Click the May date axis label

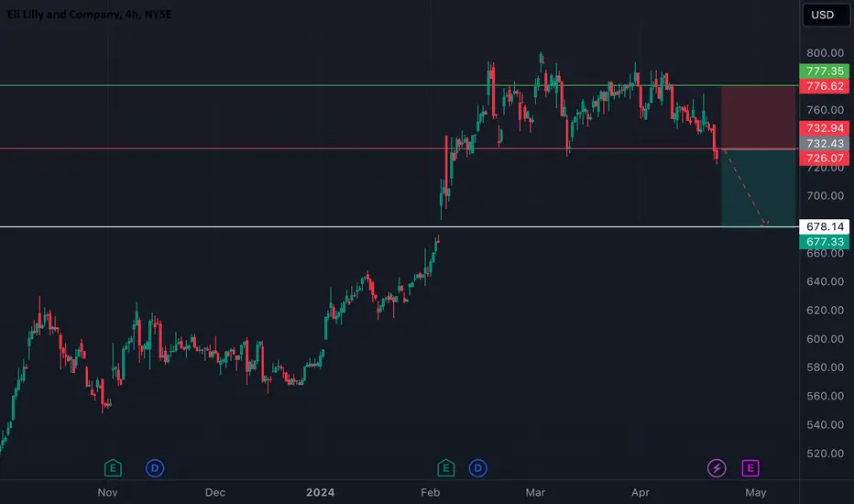coord(755,493)
